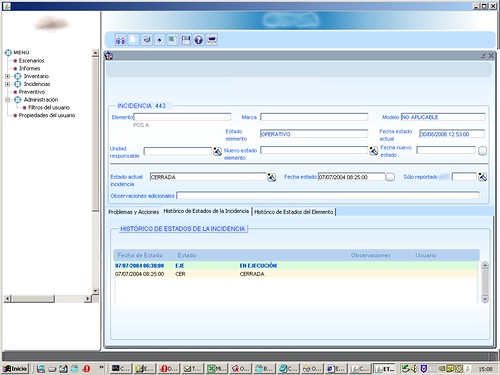Open help with the question mark icon
Image resolution: width=500 pixels, height=375 pixels.
199,40
